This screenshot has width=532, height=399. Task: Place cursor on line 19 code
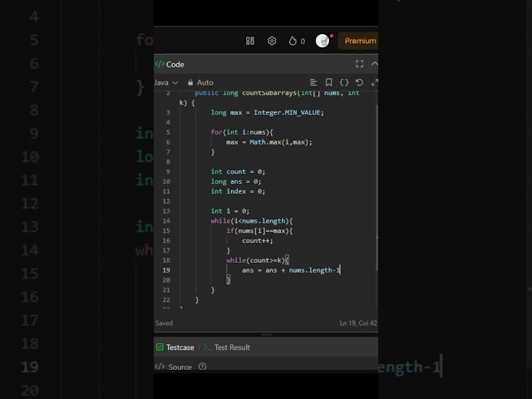click(291, 270)
